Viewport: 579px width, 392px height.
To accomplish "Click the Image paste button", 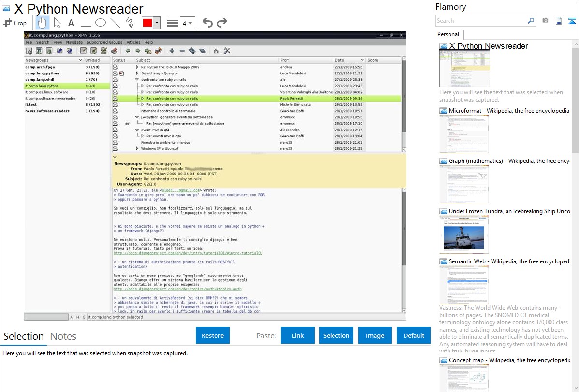I will click(x=375, y=335).
